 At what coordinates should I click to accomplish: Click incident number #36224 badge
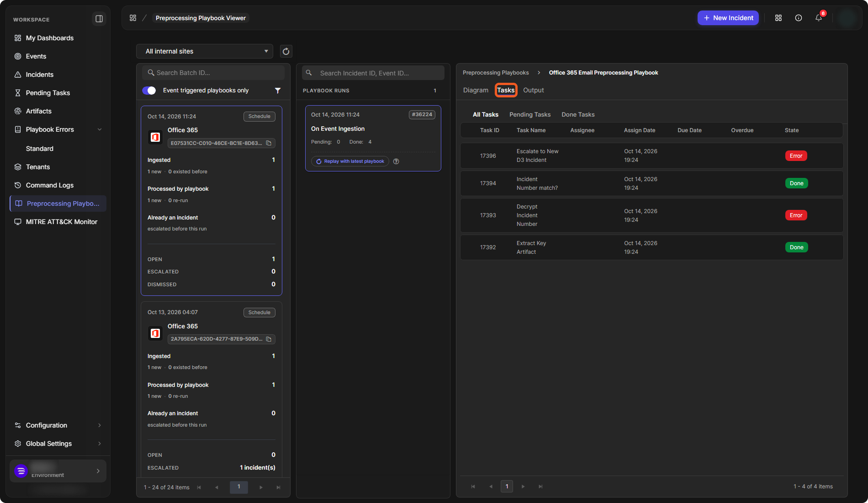tap(422, 115)
